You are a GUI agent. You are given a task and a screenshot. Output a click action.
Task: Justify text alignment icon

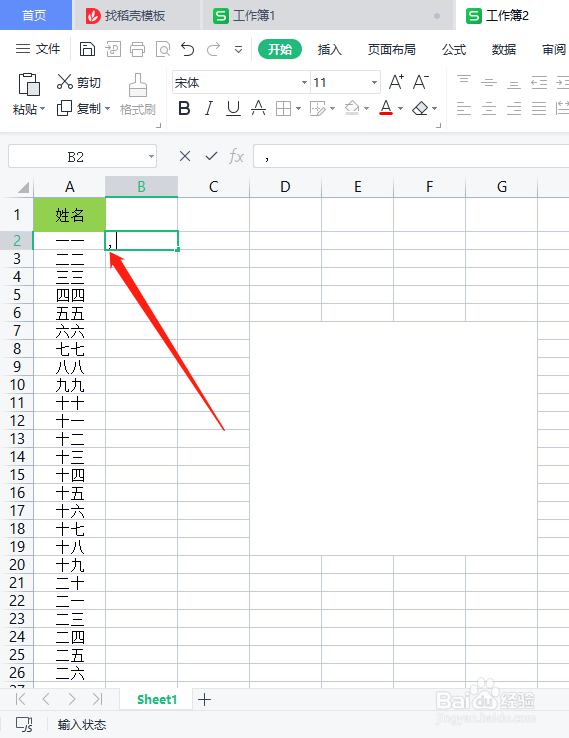[x=539, y=109]
